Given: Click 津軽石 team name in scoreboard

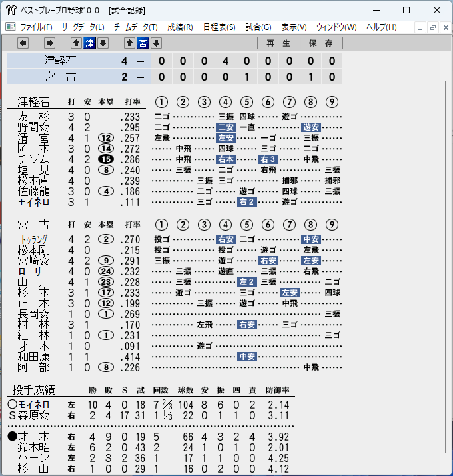Looking at the screenshot, I should click(x=60, y=61).
